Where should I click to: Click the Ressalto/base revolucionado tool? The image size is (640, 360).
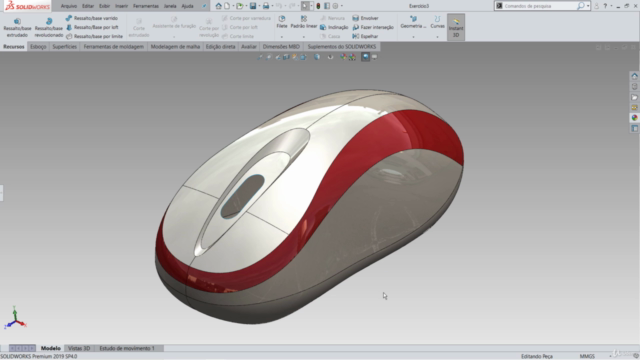click(x=49, y=27)
